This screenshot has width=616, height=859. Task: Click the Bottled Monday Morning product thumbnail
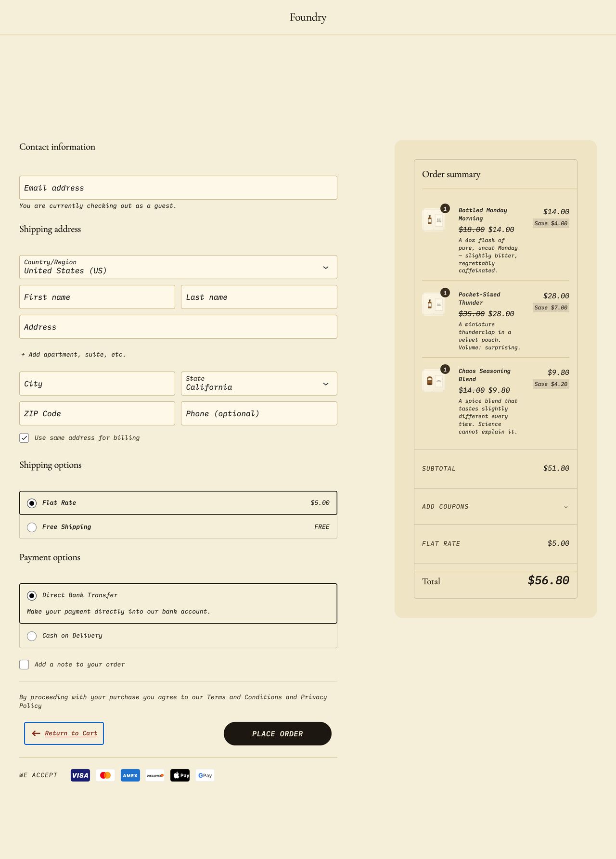pyautogui.click(x=434, y=220)
